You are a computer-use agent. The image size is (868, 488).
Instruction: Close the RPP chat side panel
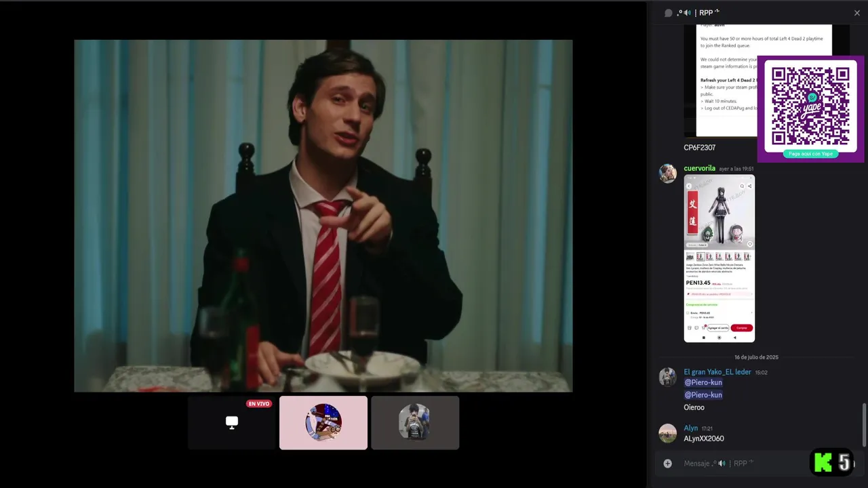[856, 13]
